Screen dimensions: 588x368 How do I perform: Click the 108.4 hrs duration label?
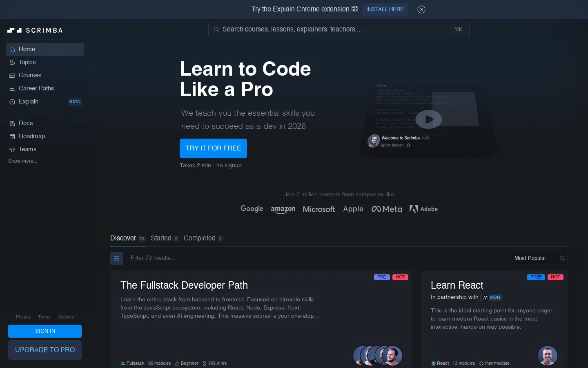[215, 363]
